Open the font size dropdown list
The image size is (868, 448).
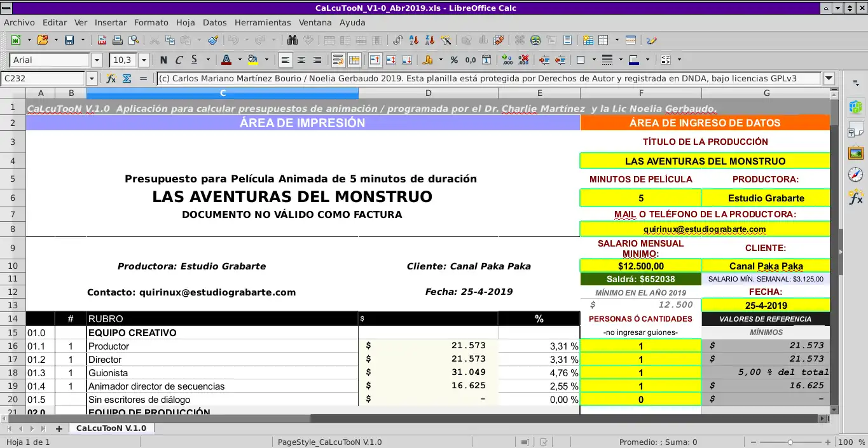(144, 60)
